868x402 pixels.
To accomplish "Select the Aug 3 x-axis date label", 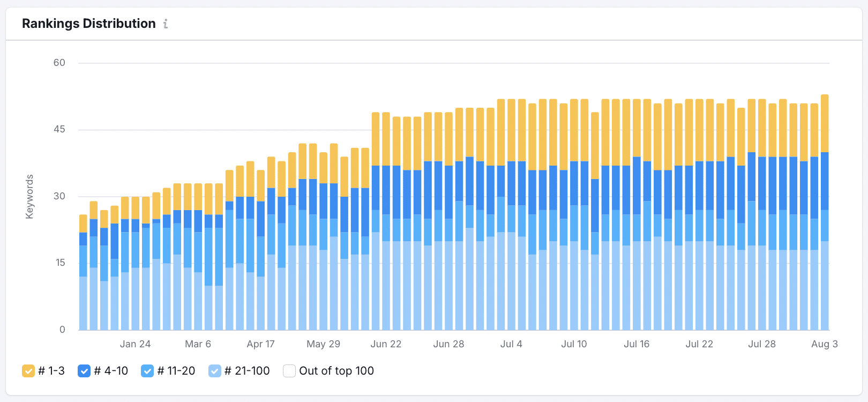I will click(824, 344).
